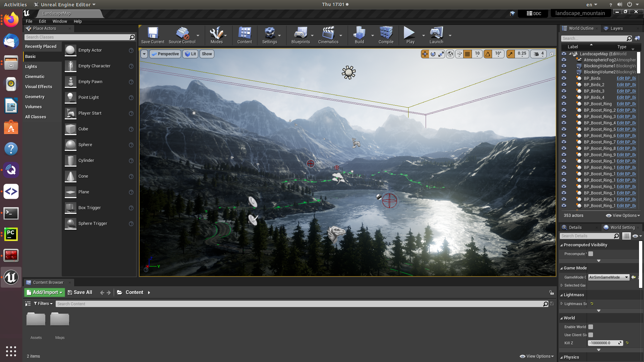Open the Edit menu

click(42, 21)
